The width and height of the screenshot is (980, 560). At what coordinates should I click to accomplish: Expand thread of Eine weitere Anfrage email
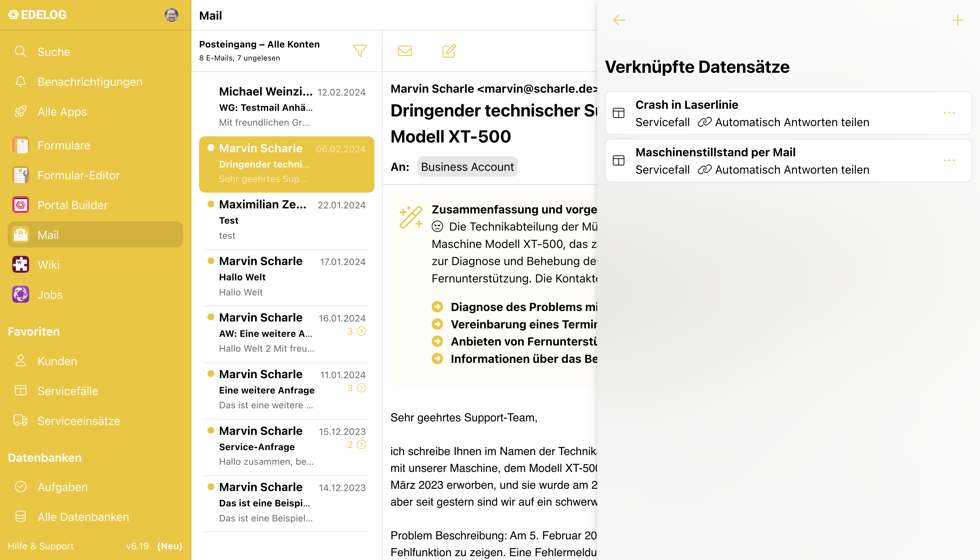coord(357,388)
